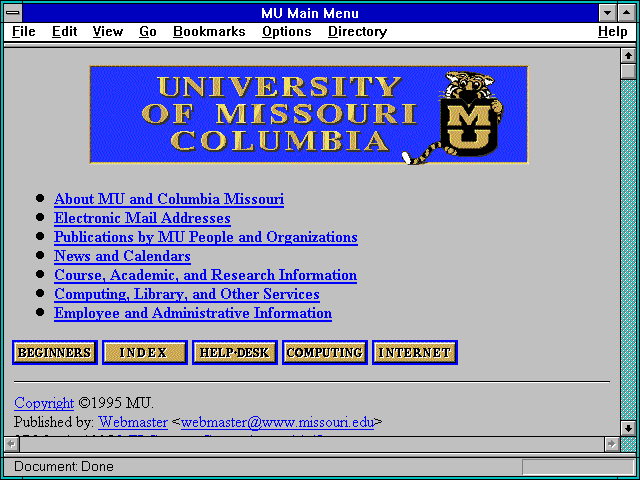Open the Directory menu
Viewport: 640px width, 480px height.
click(357, 32)
